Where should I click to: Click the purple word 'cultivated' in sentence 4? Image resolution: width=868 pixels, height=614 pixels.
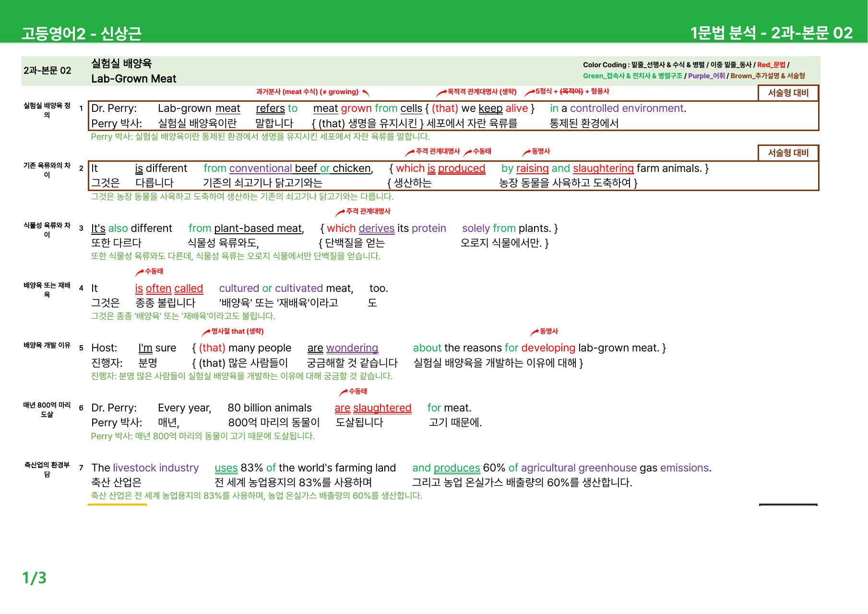[299, 289]
